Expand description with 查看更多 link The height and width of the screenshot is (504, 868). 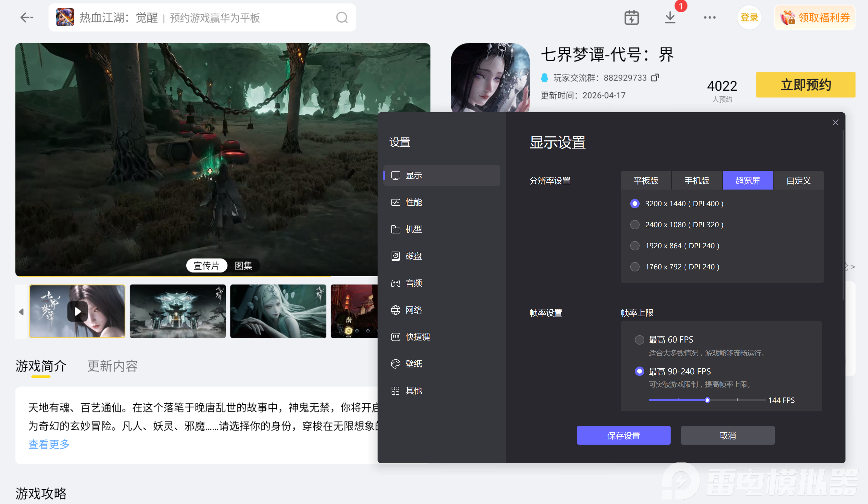(x=49, y=444)
